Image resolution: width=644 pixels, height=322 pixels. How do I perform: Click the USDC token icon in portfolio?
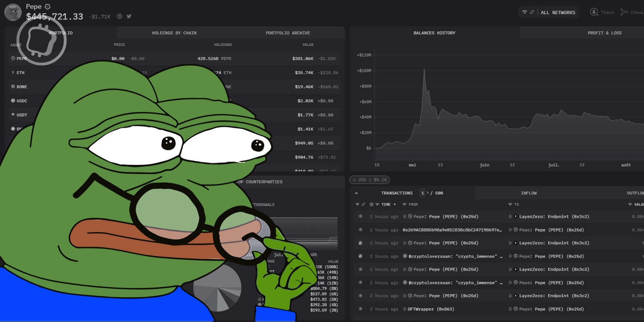coord(13,101)
